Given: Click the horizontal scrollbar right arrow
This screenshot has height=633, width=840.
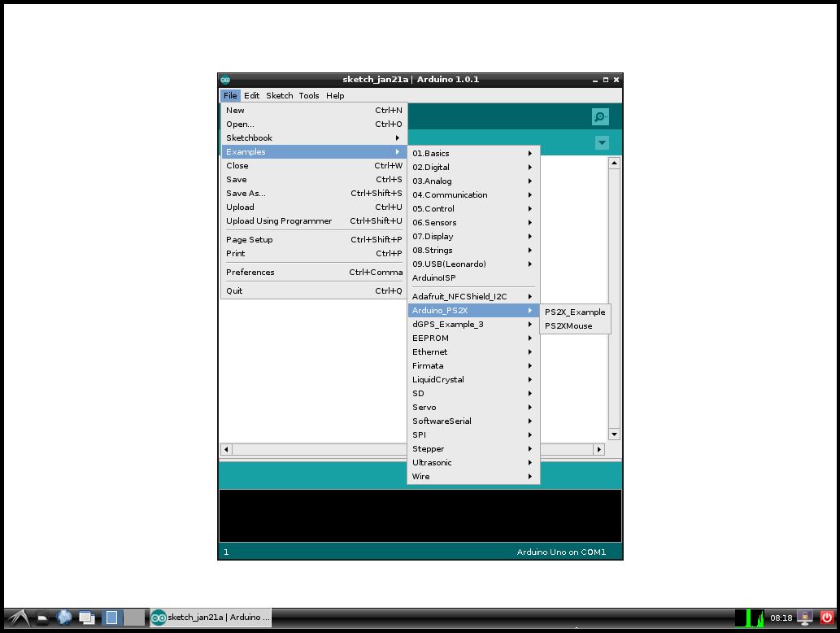Looking at the screenshot, I should (599, 449).
